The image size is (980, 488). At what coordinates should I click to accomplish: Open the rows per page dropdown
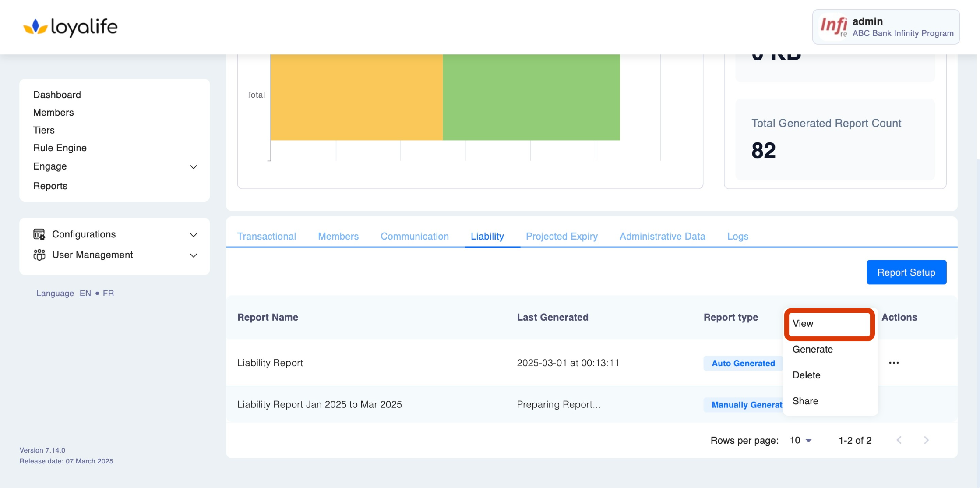click(x=801, y=440)
